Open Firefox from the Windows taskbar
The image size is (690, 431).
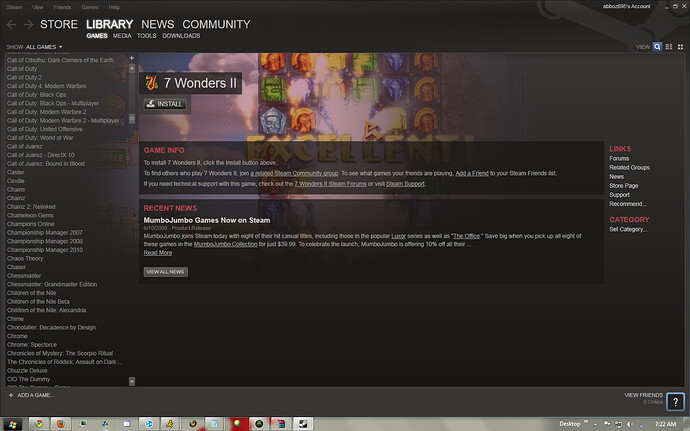pyautogui.click(x=60, y=423)
